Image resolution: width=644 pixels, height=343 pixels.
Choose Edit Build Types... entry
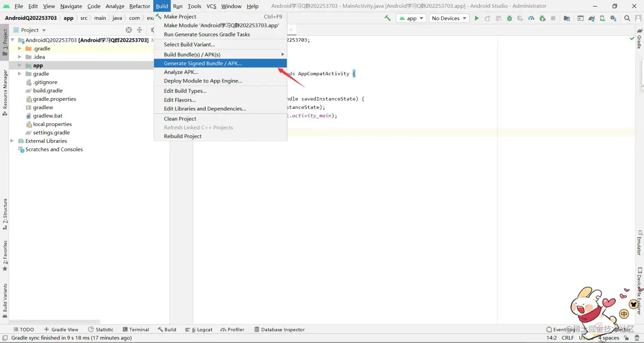coord(220,91)
